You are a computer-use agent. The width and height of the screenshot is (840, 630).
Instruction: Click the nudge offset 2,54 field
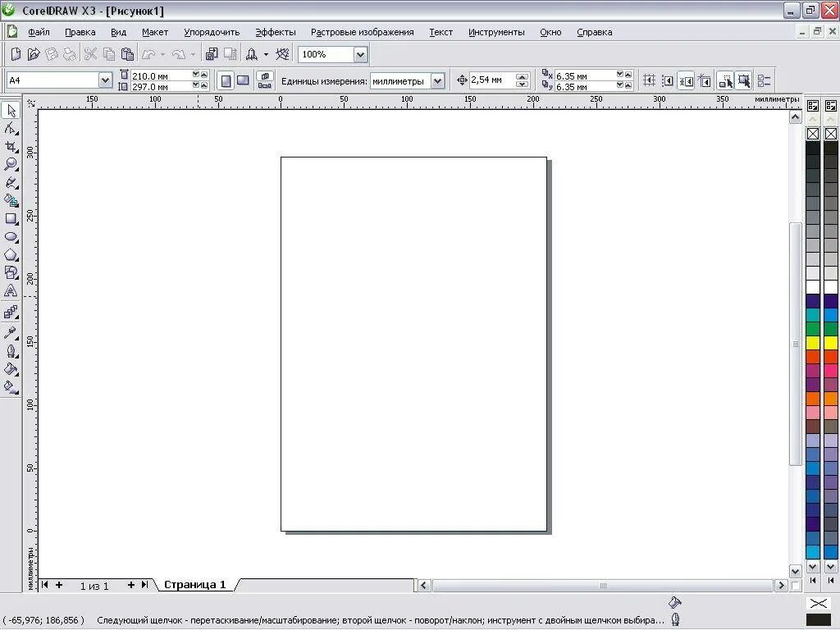(x=492, y=80)
